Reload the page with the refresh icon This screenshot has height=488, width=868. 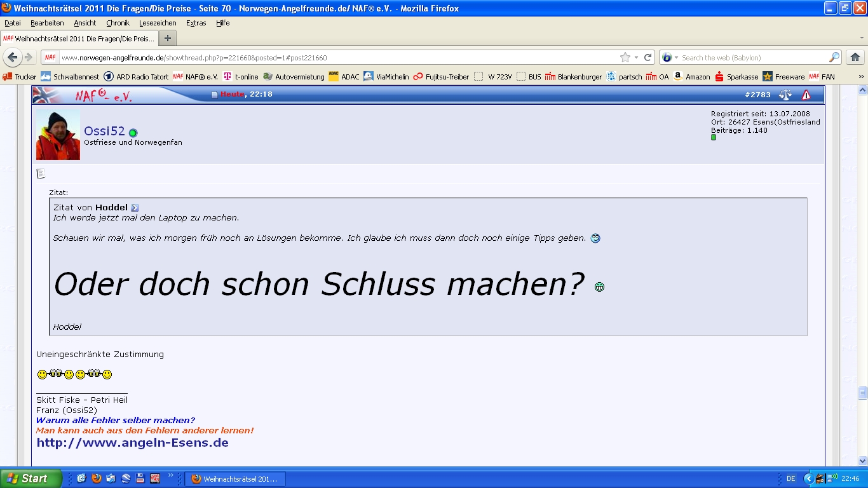pyautogui.click(x=648, y=57)
